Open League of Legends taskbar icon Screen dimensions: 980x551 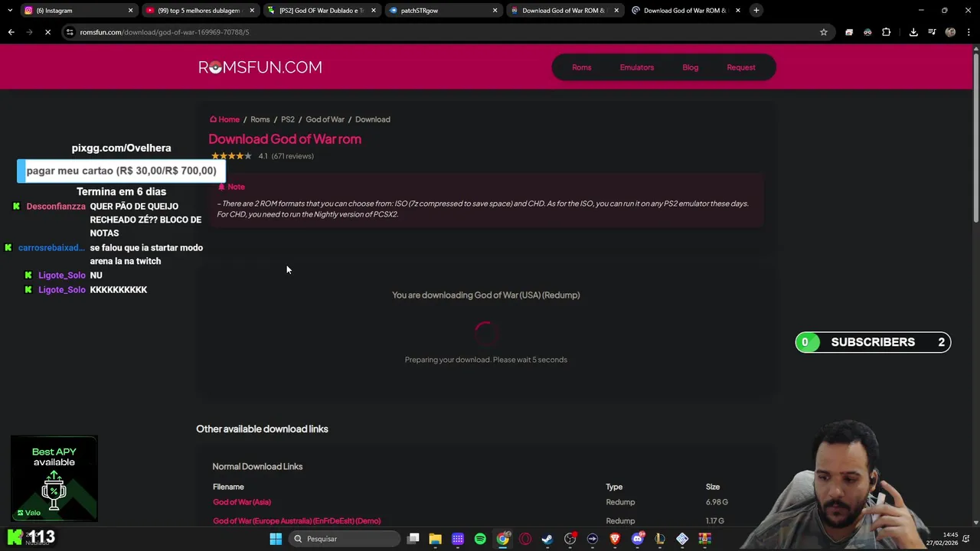[660, 539]
